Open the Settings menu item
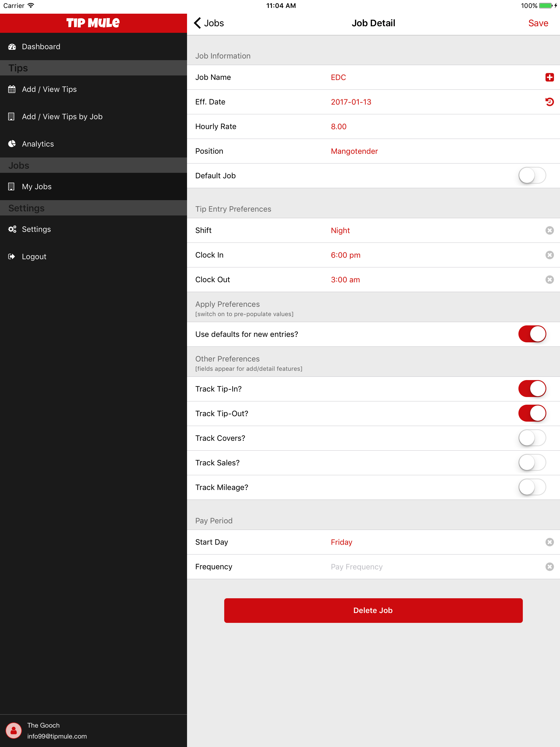 [x=94, y=229]
